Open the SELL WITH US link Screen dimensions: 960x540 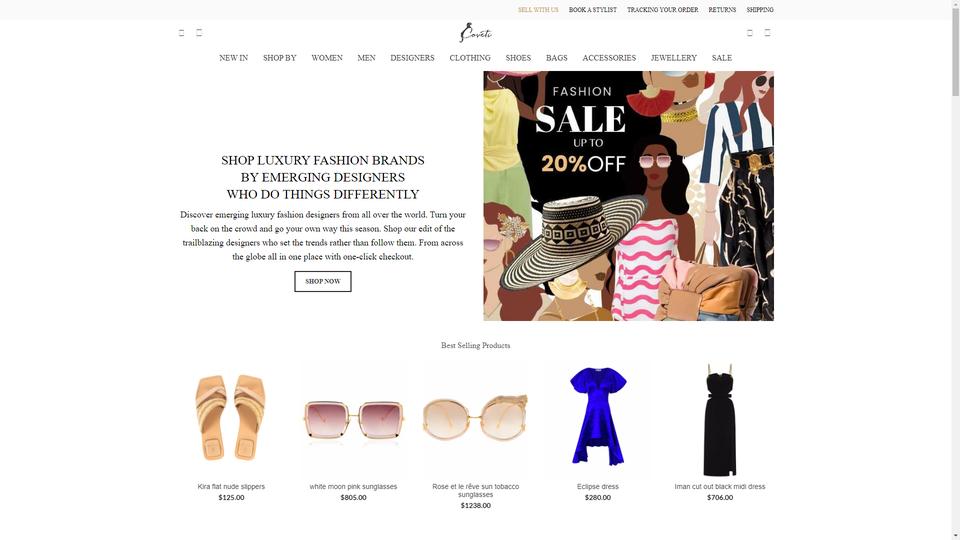pyautogui.click(x=538, y=10)
